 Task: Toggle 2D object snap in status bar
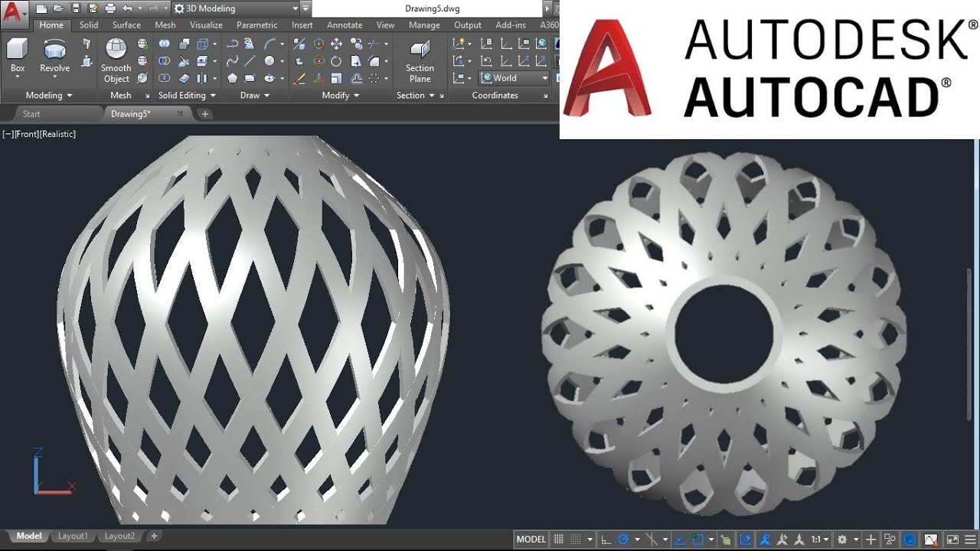pyautogui.click(x=698, y=540)
